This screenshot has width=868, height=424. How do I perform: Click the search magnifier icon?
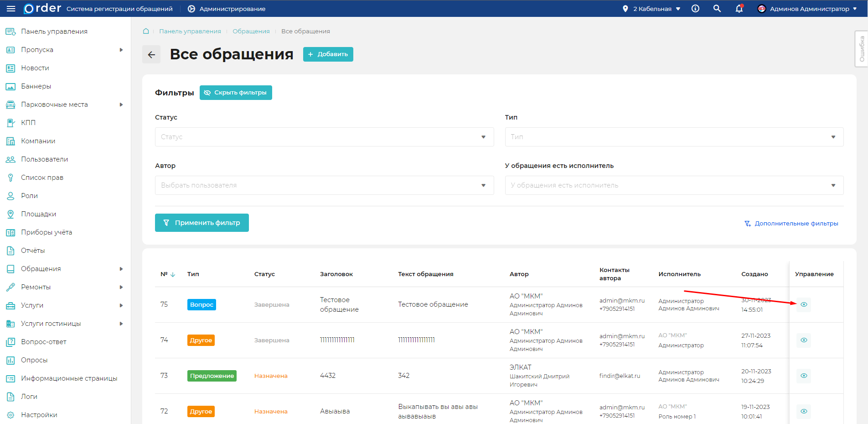[717, 9]
